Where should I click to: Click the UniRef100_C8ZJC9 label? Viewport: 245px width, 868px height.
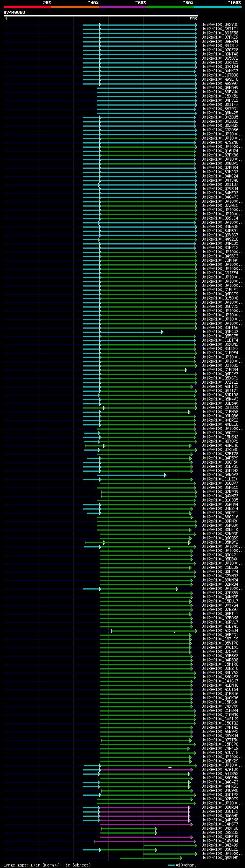coord(220,639)
